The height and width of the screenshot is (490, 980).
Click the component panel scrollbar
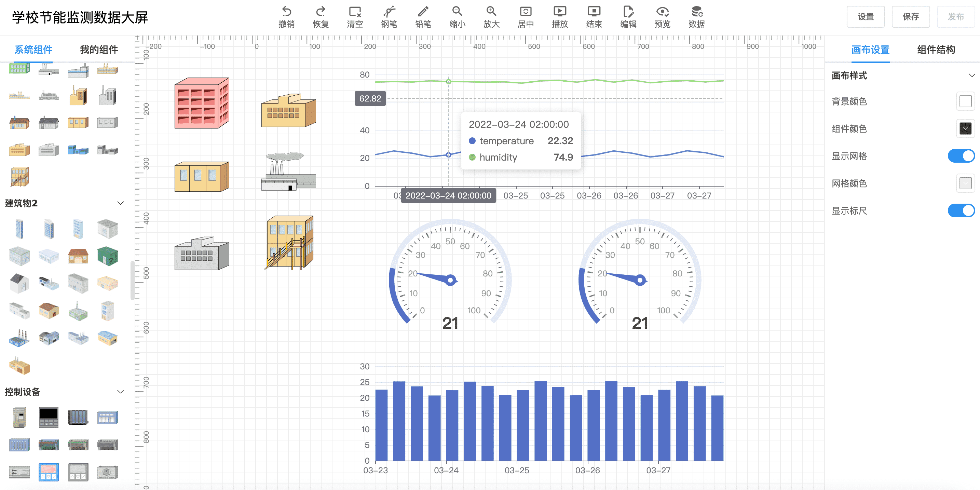point(132,281)
